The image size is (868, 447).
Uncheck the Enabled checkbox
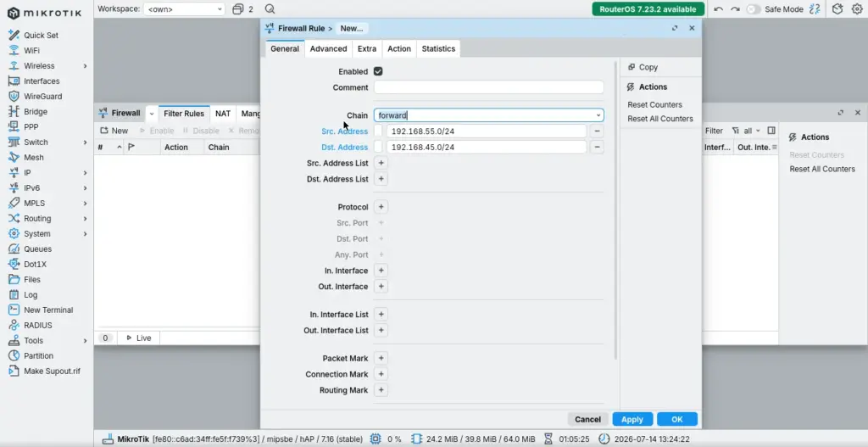click(x=378, y=71)
